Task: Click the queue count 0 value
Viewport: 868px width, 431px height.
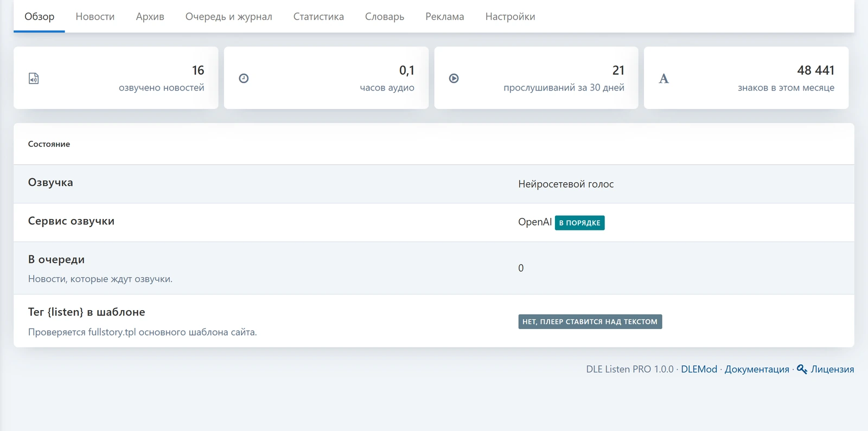Action: pos(521,268)
